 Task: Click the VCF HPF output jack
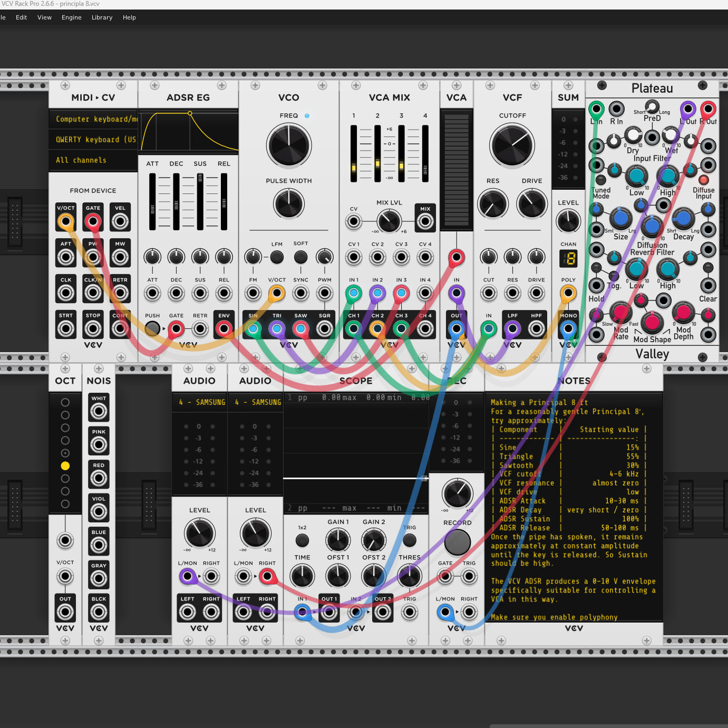pos(536,329)
